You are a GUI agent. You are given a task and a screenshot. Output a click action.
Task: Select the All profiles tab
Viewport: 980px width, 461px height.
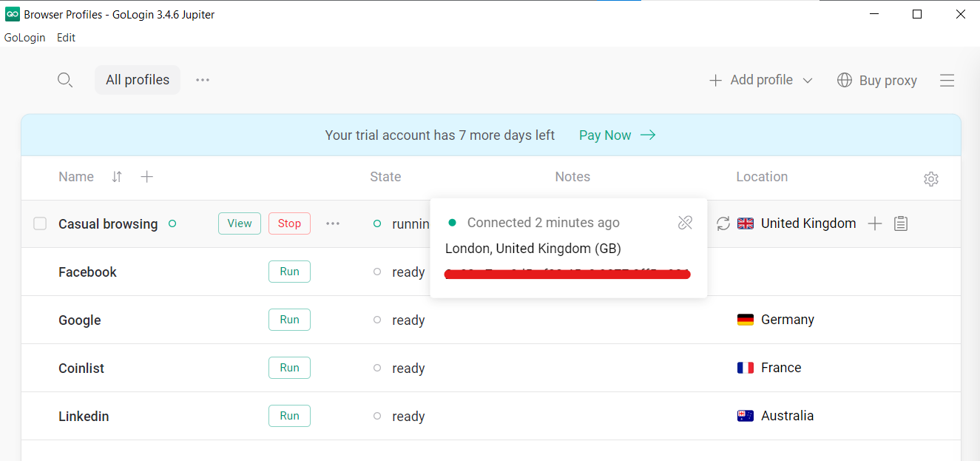coord(138,80)
